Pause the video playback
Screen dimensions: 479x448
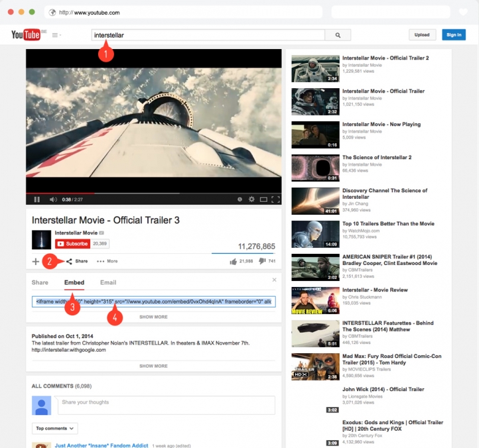(x=37, y=199)
